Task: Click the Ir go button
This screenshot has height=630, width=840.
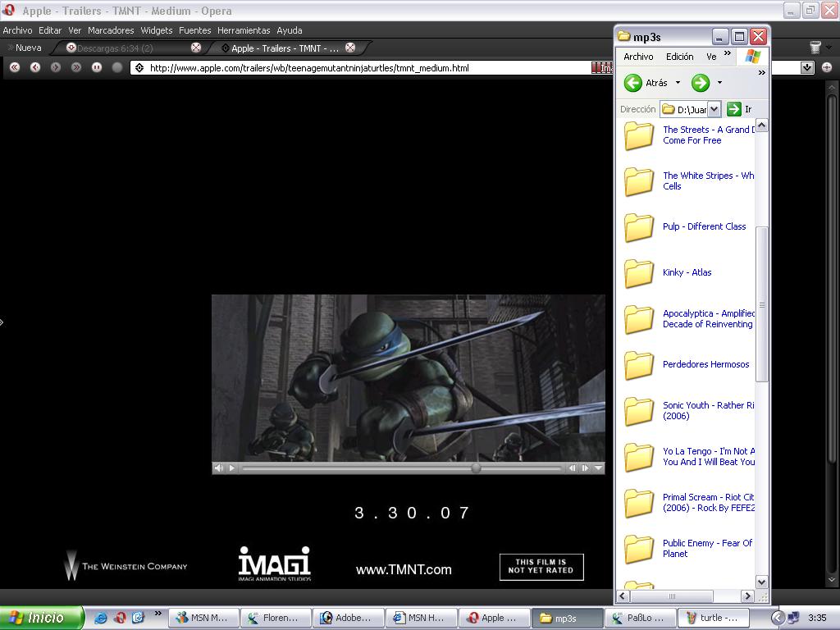Action: tap(739, 109)
